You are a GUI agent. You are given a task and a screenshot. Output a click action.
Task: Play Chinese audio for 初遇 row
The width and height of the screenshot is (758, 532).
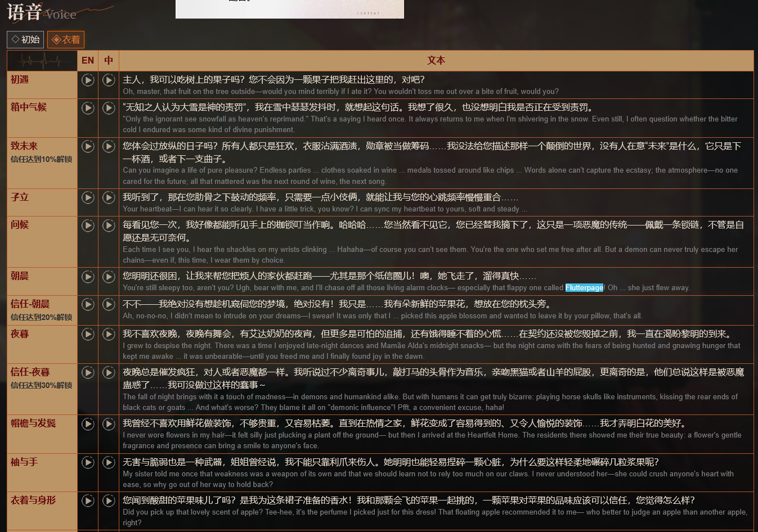click(x=109, y=80)
